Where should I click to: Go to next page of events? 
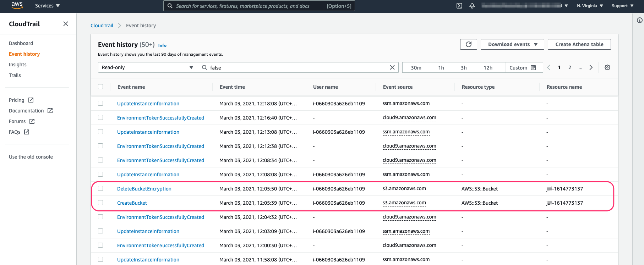tap(591, 67)
